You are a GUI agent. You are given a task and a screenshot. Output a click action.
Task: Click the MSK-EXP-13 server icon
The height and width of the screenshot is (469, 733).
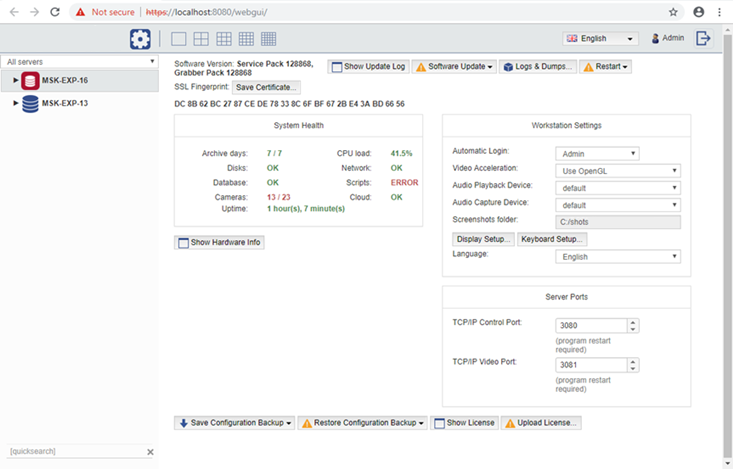30,103
